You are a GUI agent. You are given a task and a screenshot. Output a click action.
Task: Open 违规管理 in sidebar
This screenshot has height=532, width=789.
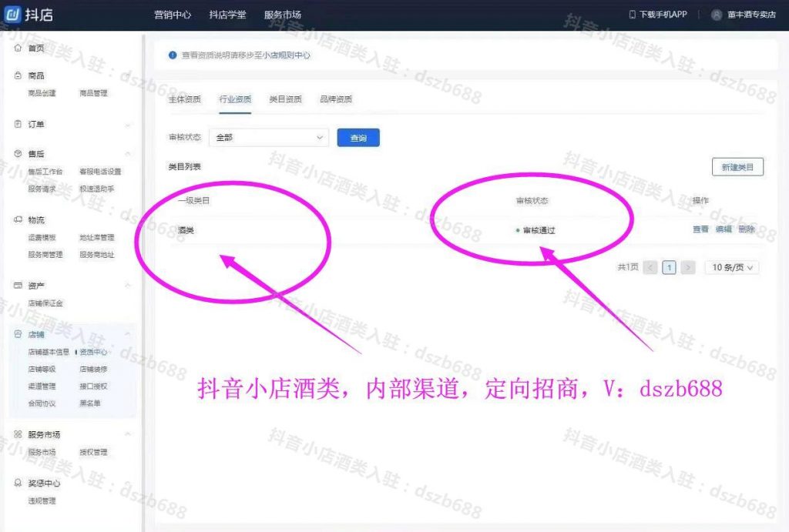tap(42, 501)
